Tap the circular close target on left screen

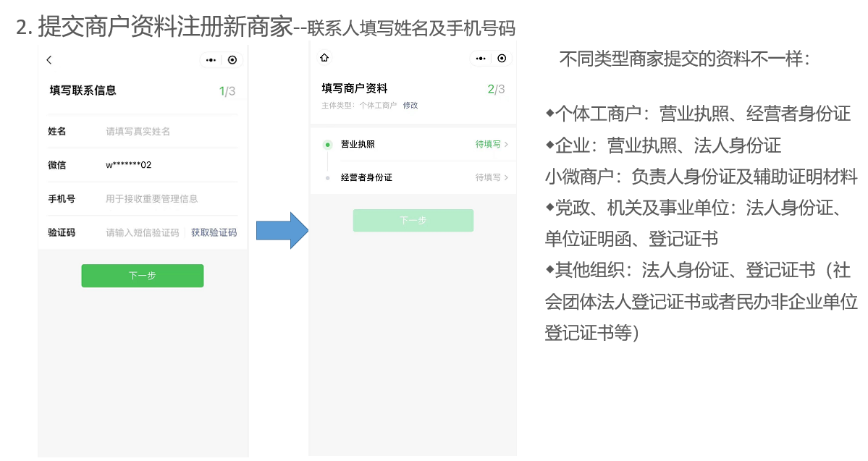point(232,60)
